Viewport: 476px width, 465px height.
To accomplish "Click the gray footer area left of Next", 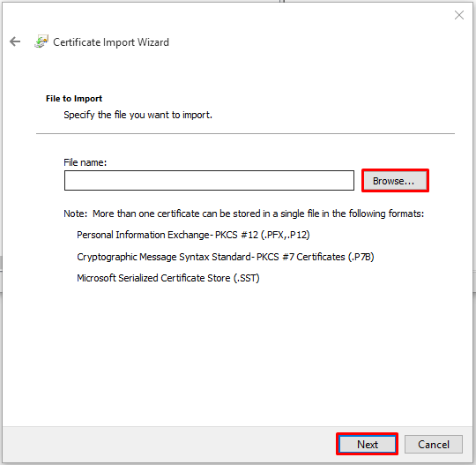I will (168, 444).
